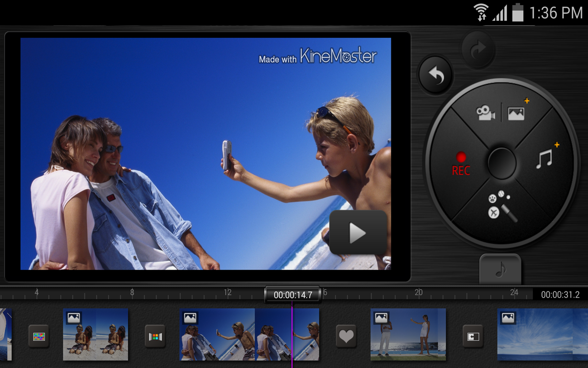Tap the Wi-Fi status icon

coord(481,12)
